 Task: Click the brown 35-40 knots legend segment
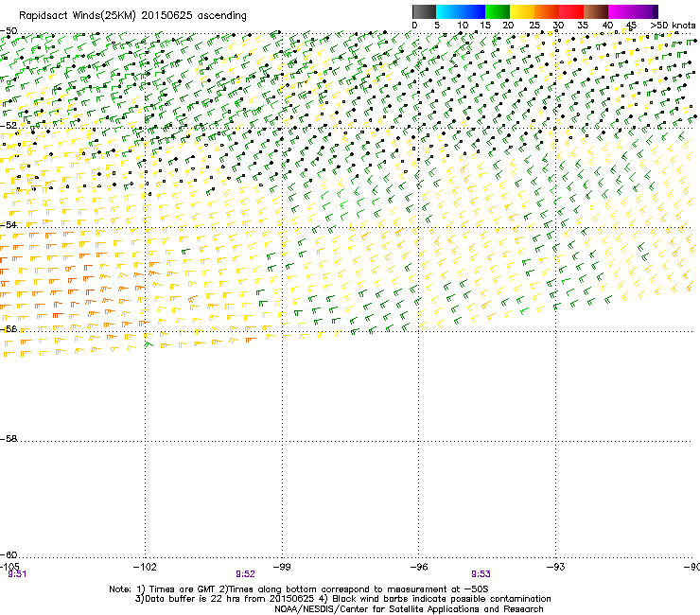tap(596, 11)
